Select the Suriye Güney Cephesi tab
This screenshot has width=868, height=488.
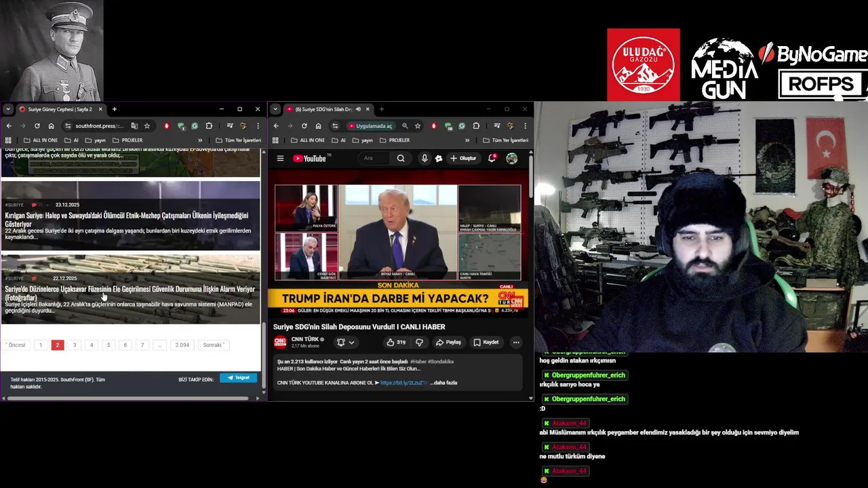click(60, 109)
